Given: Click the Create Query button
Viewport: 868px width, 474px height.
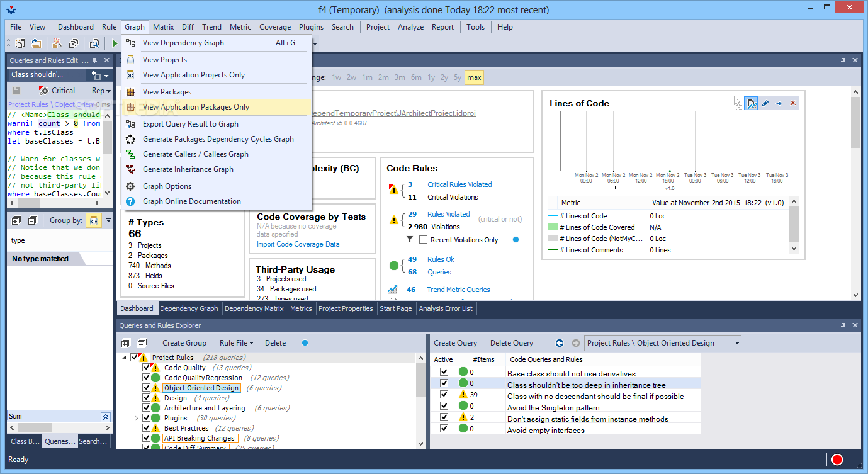Looking at the screenshot, I should [x=456, y=343].
